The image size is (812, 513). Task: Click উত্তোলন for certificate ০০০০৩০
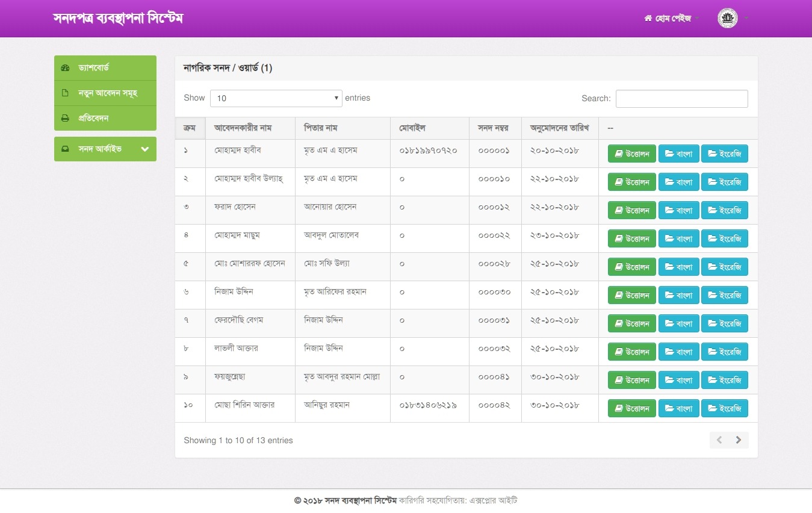[x=632, y=295]
